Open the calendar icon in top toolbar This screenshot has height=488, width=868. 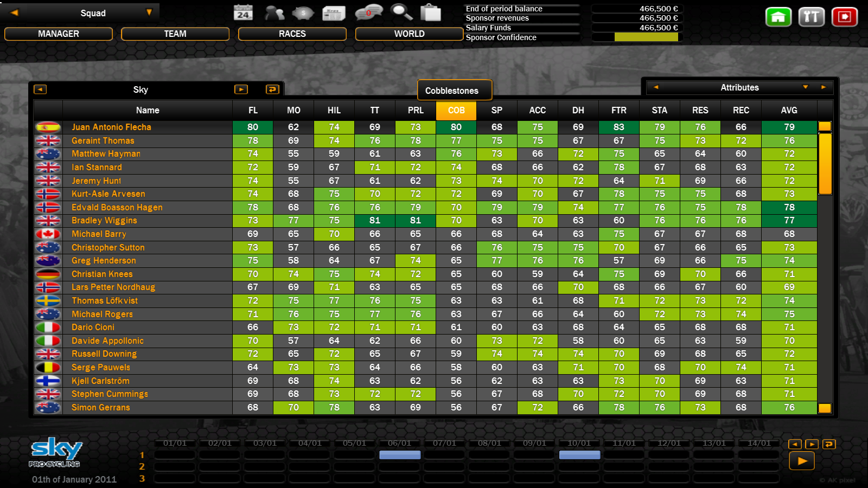pyautogui.click(x=243, y=12)
